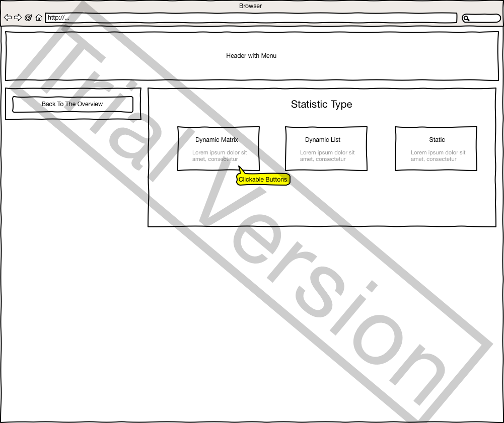Click the Lorem ipsum text under Dynamic Matrix
This screenshot has width=504, height=423.
click(220, 156)
